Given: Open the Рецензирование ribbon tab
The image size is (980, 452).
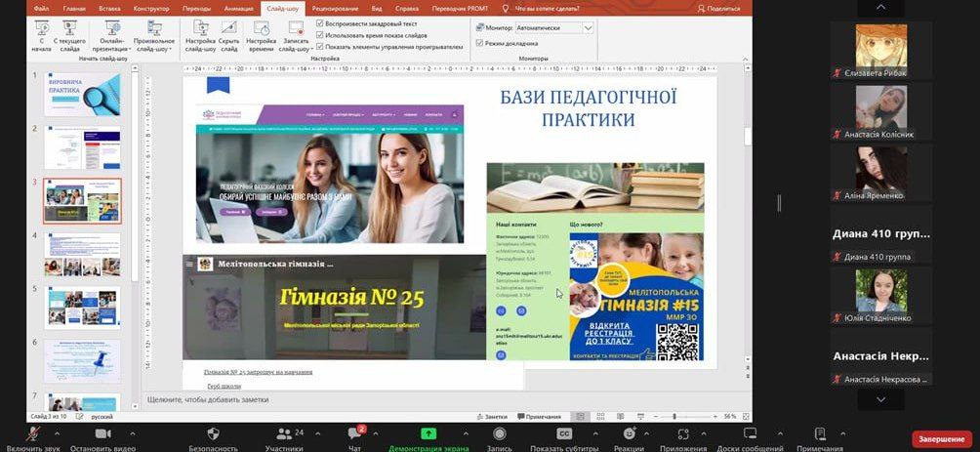Looking at the screenshot, I should coord(333,8).
